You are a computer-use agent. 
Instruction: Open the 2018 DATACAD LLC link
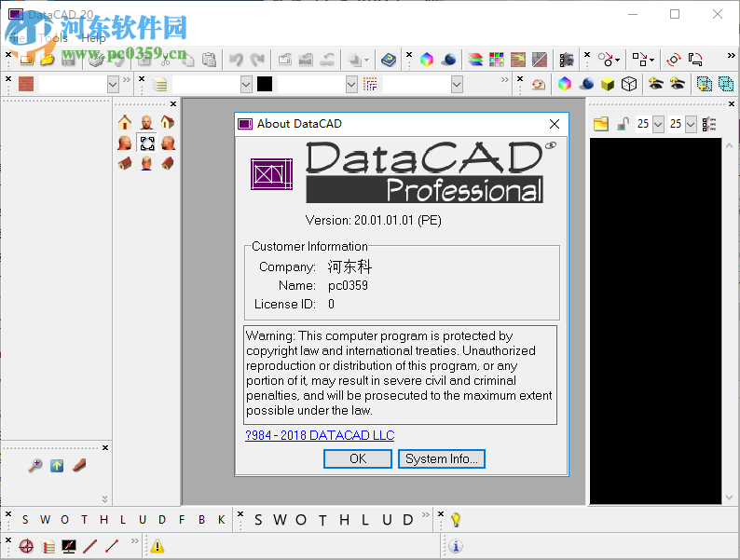320,435
